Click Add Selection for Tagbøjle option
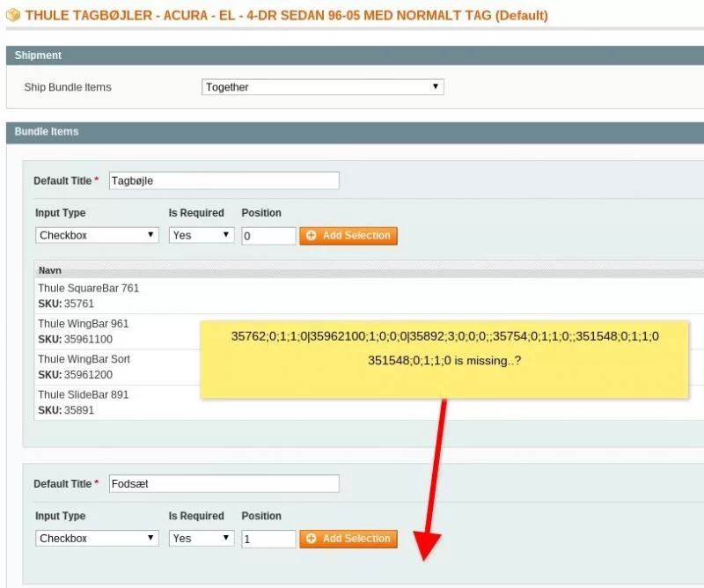704x588 pixels. tap(348, 235)
